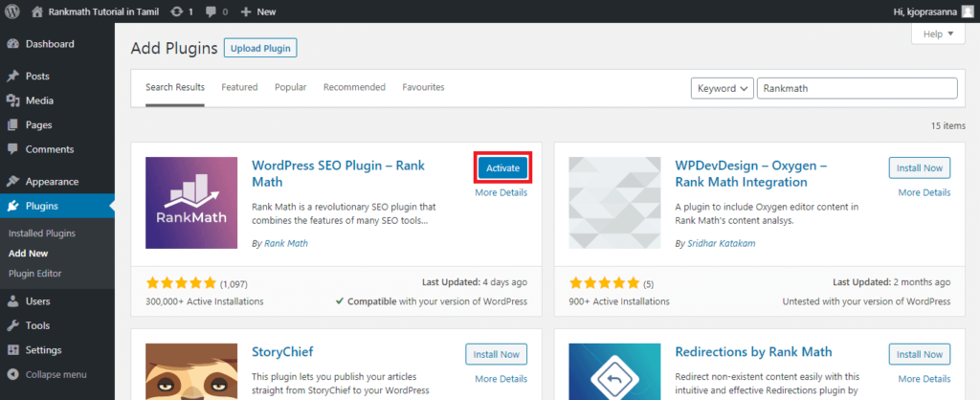Open More Details for Redirections by Rank Math
Viewport: 980px width, 400px height.
tap(924, 379)
